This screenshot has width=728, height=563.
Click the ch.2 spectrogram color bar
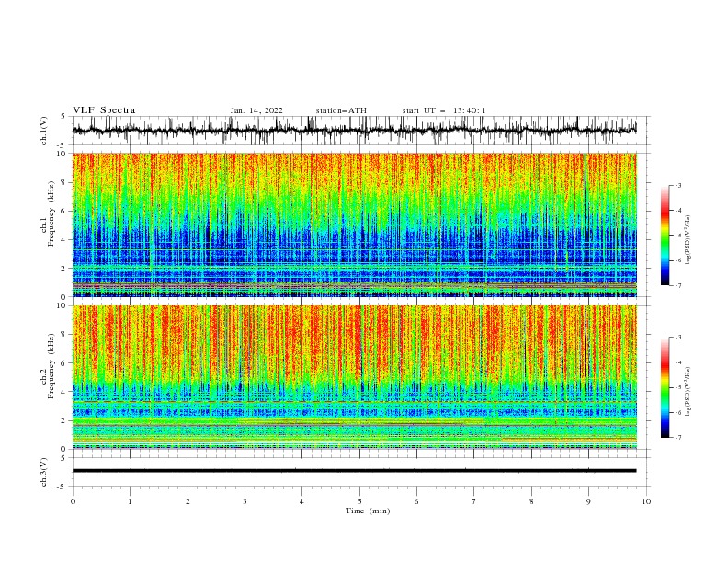tap(665, 387)
